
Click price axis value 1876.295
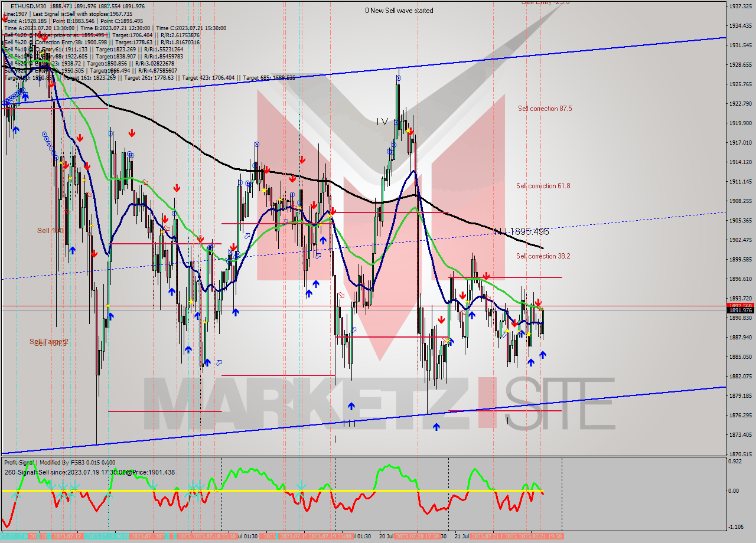coord(740,415)
